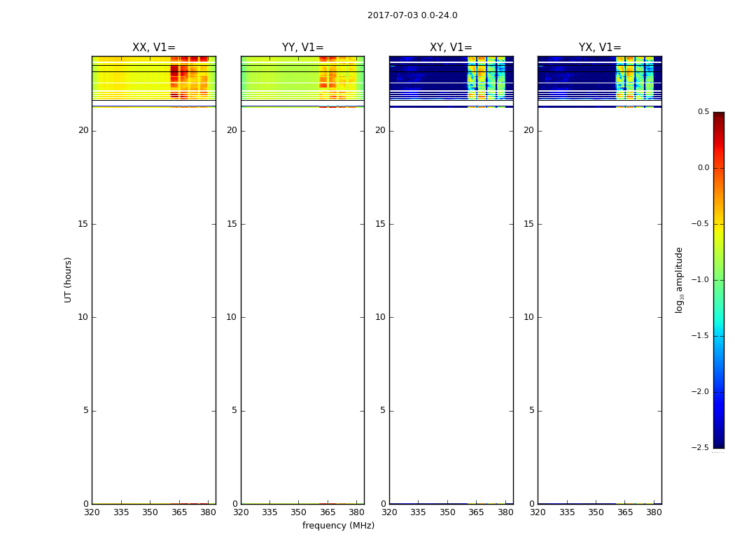Click y-tick 15 of the YY panel
Viewport: 735px width, 560px height.
(232, 224)
